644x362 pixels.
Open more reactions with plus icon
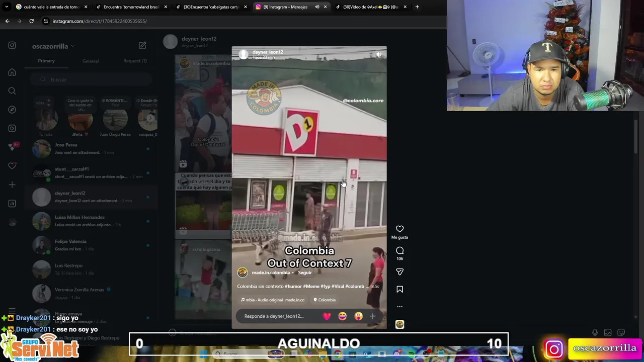[372, 316]
